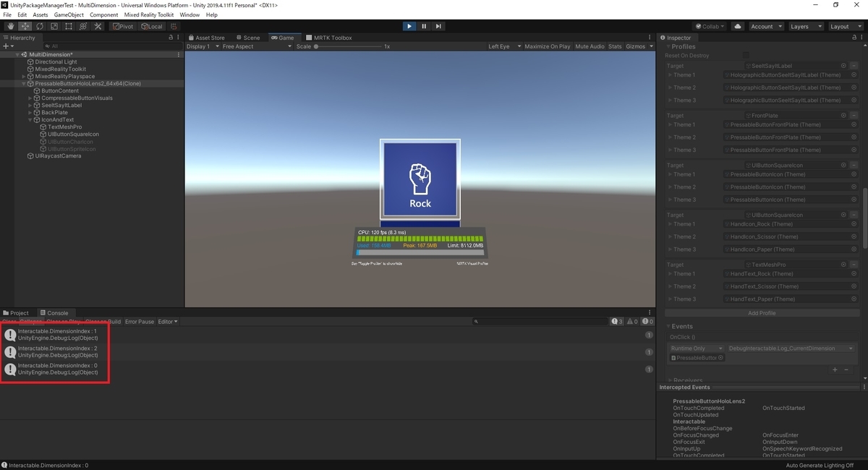
Task: Open the Collab dropdown
Action: (x=710, y=26)
